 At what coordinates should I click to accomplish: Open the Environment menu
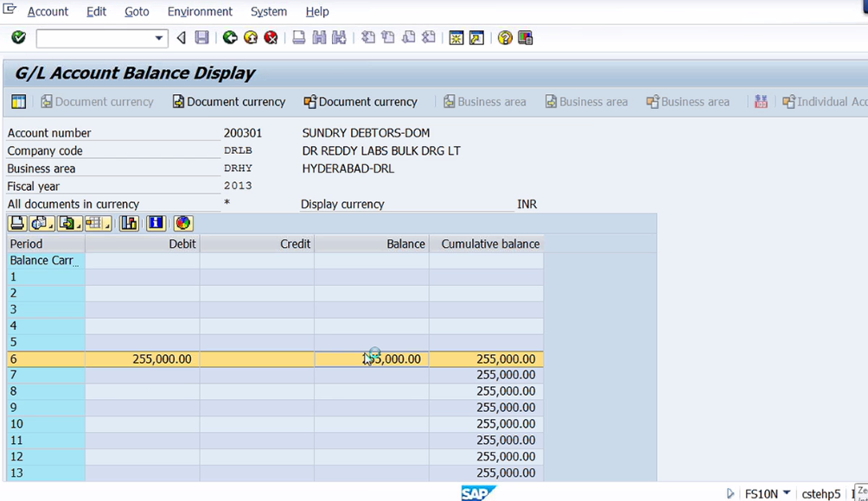pos(200,11)
